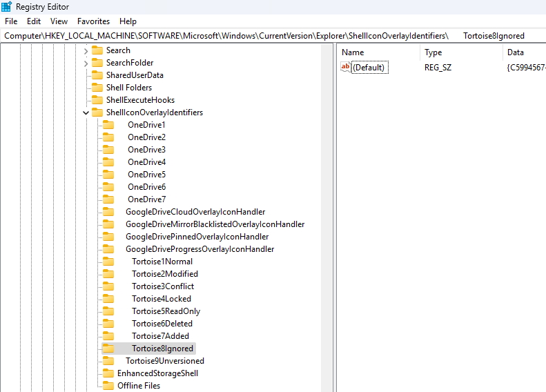Click the Shell Folders folder icon
Viewport: 546px width, 392px height.
tap(97, 88)
